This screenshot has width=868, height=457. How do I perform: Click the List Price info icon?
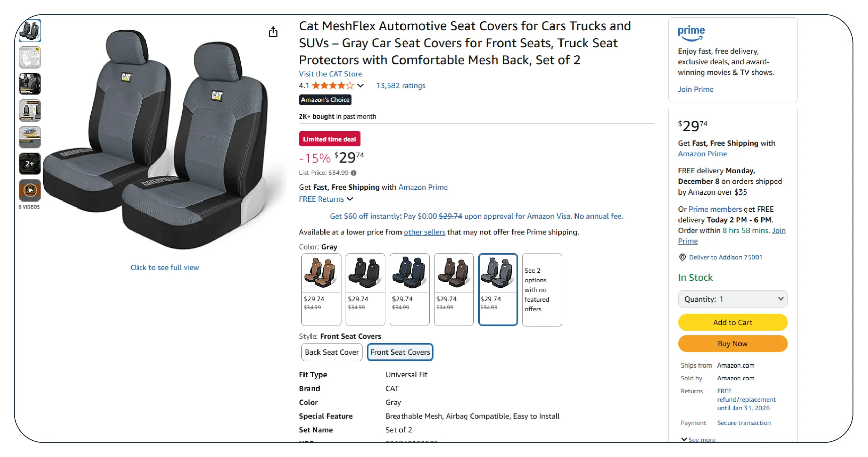[x=353, y=173]
